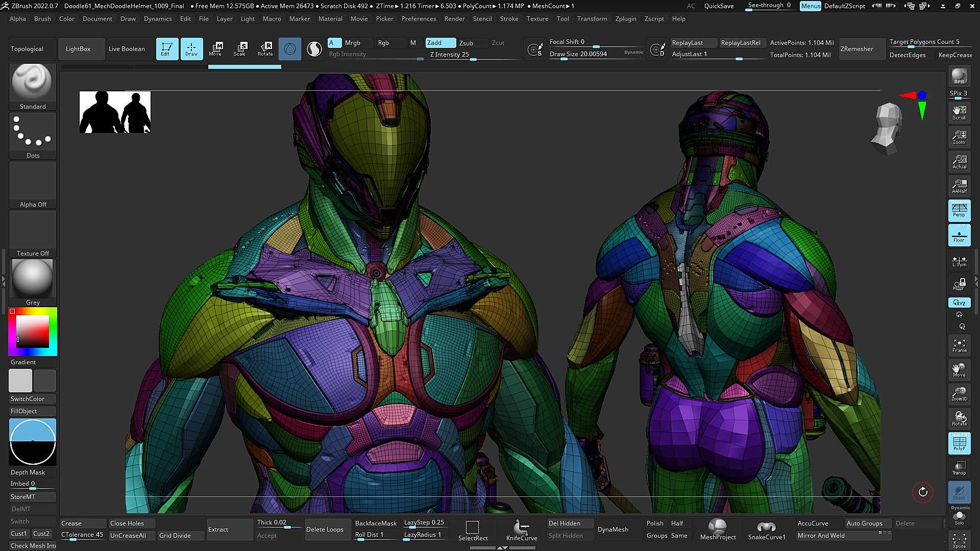This screenshot has width=980, height=551.
Task: Open the Preferences menu
Action: pyautogui.click(x=419, y=19)
